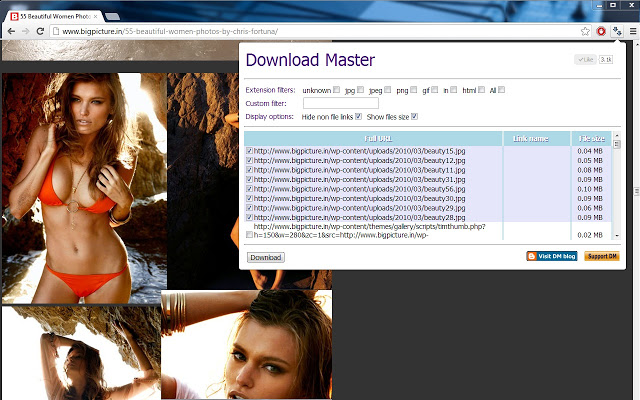Click the Custom filter text field
The height and width of the screenshot is (400, 640).
(341, 103)
